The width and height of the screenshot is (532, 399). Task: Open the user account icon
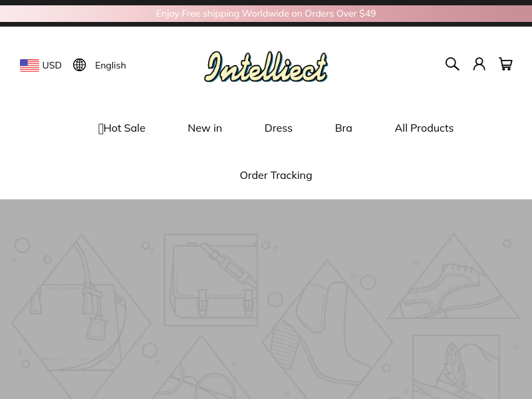tap(479, 64)
